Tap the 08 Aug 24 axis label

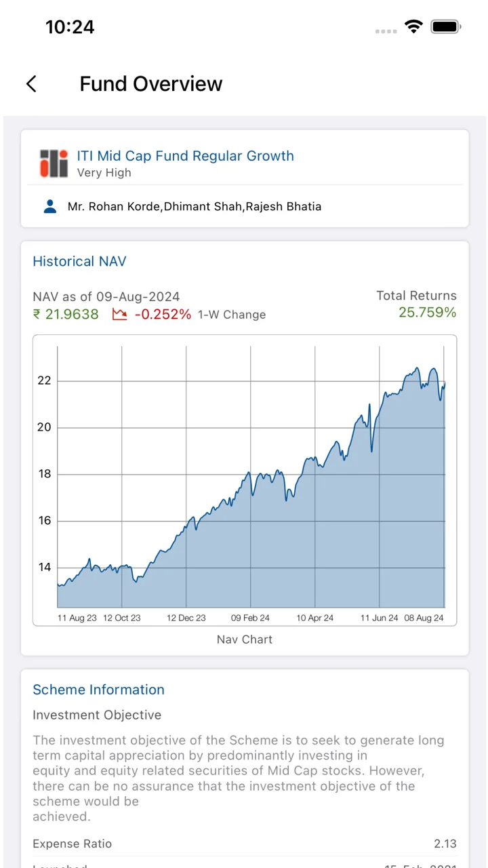pos(424,618)
